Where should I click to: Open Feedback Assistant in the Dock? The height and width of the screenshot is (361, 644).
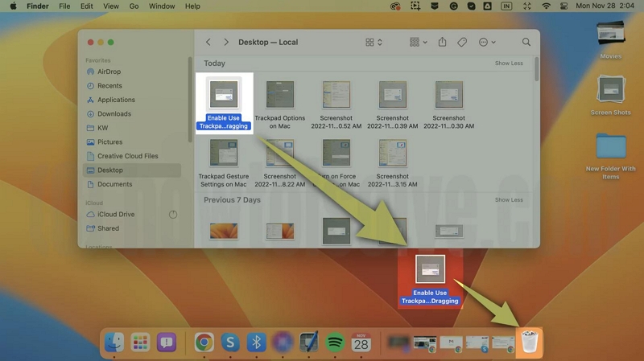point(167,343)
